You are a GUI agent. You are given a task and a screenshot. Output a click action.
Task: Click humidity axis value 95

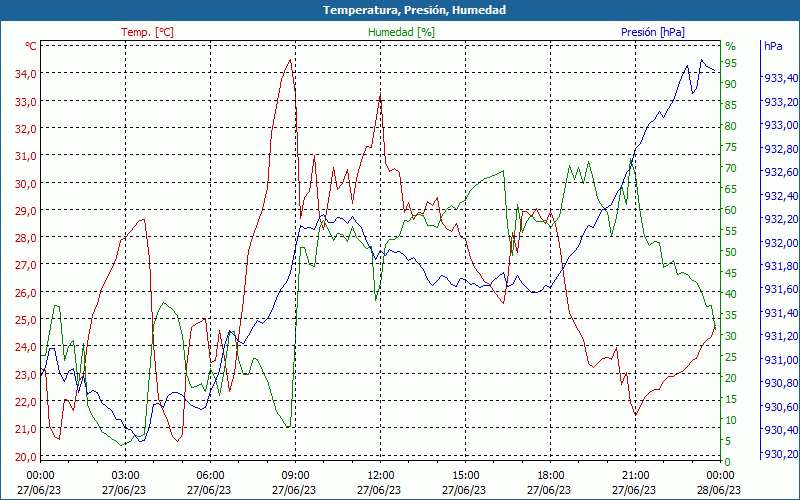(731, 63)
